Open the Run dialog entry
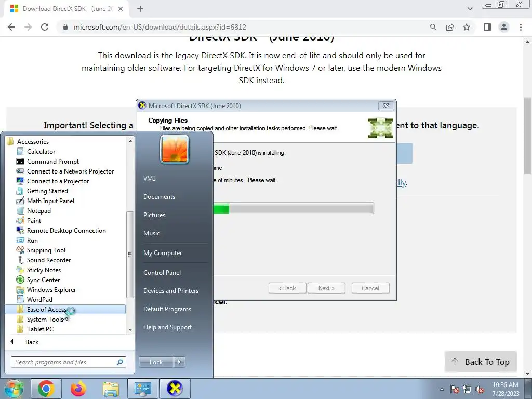 32,240
